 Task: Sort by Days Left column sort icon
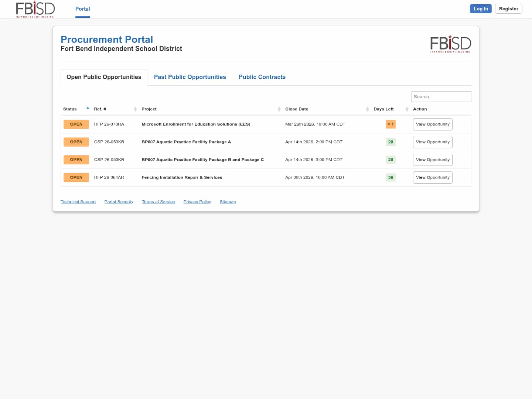coord(407,109)
